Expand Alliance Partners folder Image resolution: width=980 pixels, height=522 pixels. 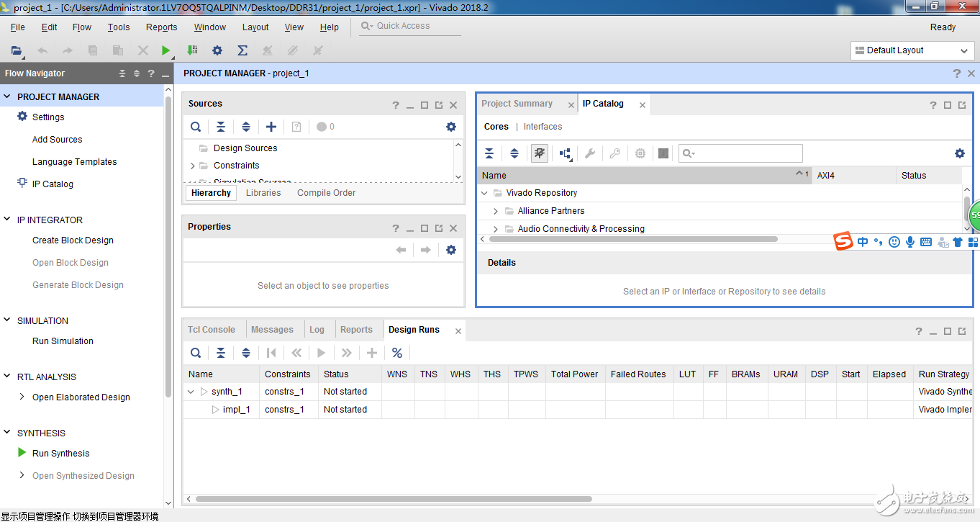click(x=496, y=211)
